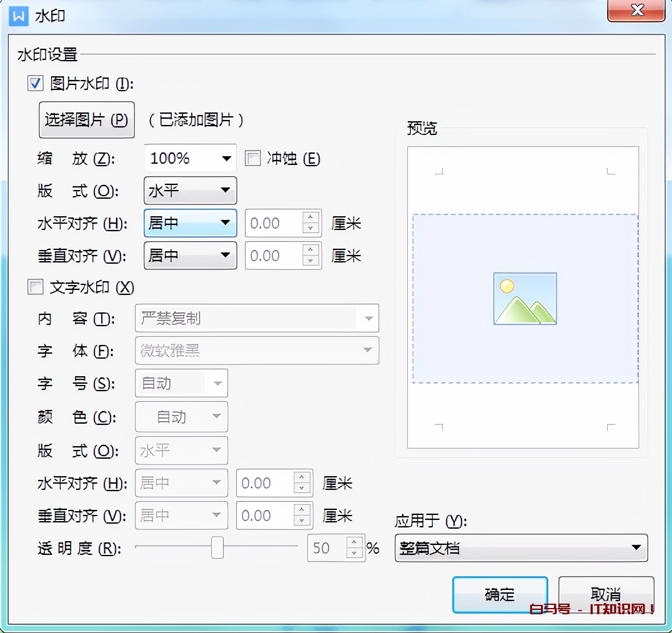Expand the picture 版式 layout dropdown

pyautogui.click(x=190, y=191)
